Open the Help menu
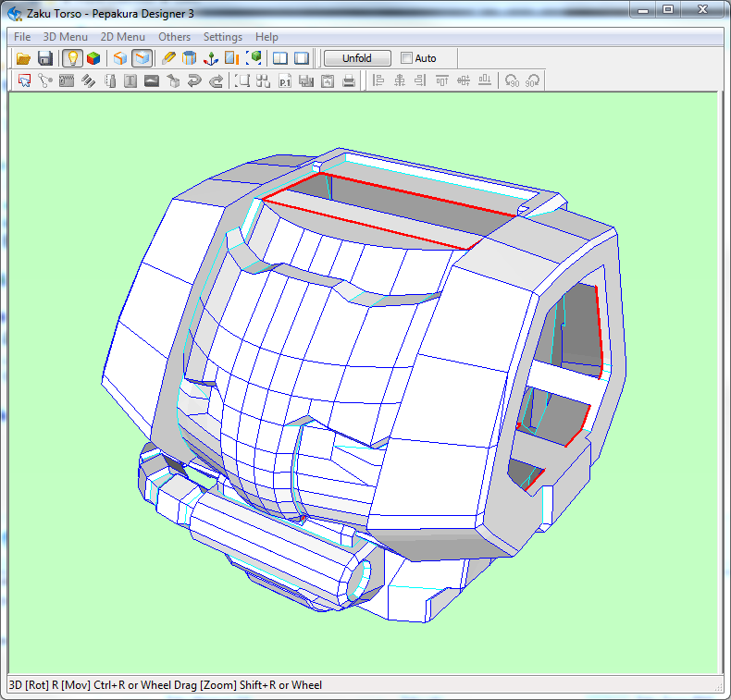 (266, 37)
